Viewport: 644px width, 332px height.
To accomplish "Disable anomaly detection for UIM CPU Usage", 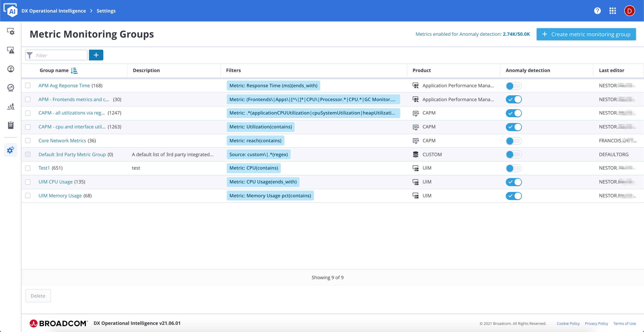I will tap(513, 182).
